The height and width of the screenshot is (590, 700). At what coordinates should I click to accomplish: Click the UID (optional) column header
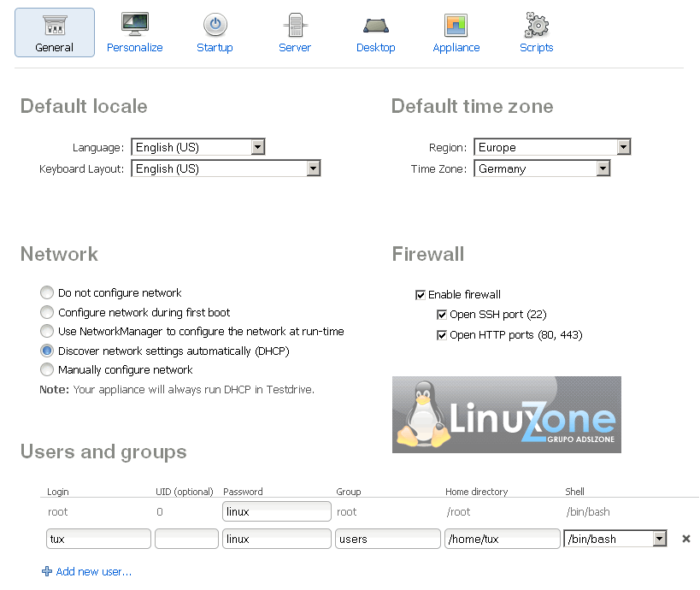[185, 492]
